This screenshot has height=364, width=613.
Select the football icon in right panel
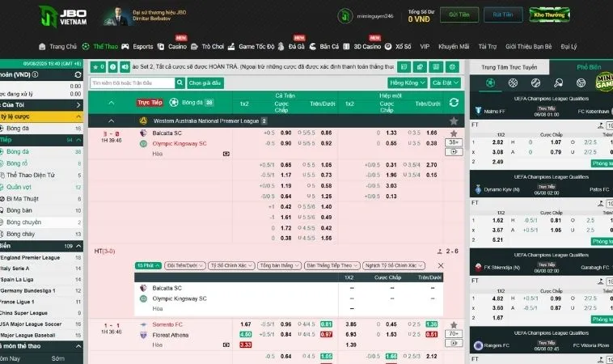(x=490, y=83)
